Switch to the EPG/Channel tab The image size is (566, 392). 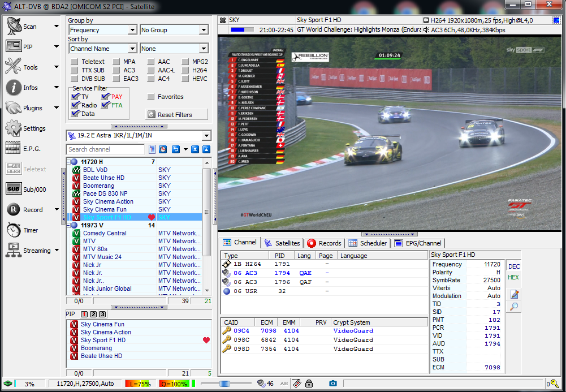tap(418, 243)
